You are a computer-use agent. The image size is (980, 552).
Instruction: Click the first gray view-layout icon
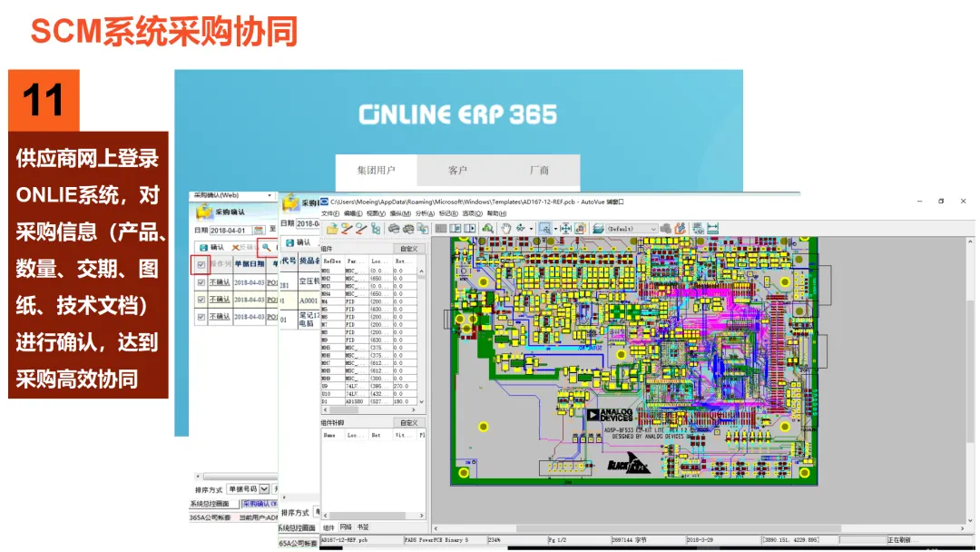pos(441,229)
